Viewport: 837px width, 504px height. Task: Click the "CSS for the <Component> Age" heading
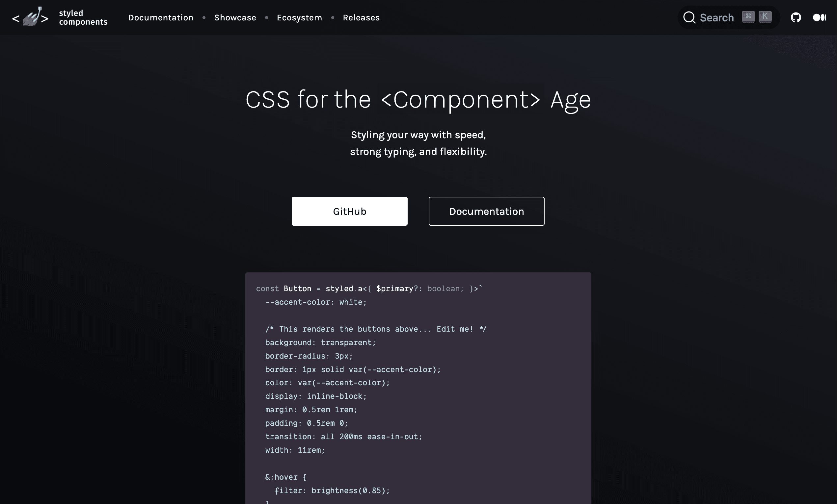[418, 100]
